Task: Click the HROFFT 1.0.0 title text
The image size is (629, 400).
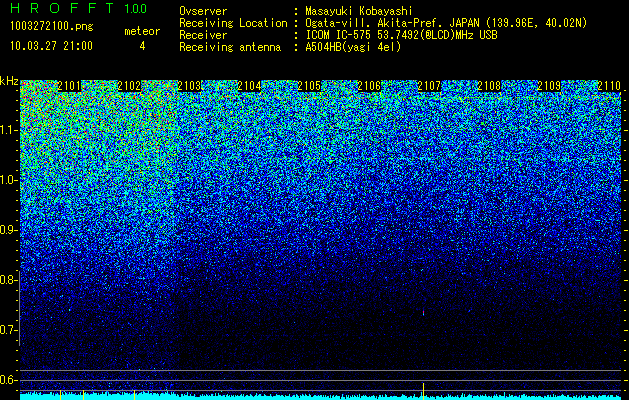Action: click(79, 8)
